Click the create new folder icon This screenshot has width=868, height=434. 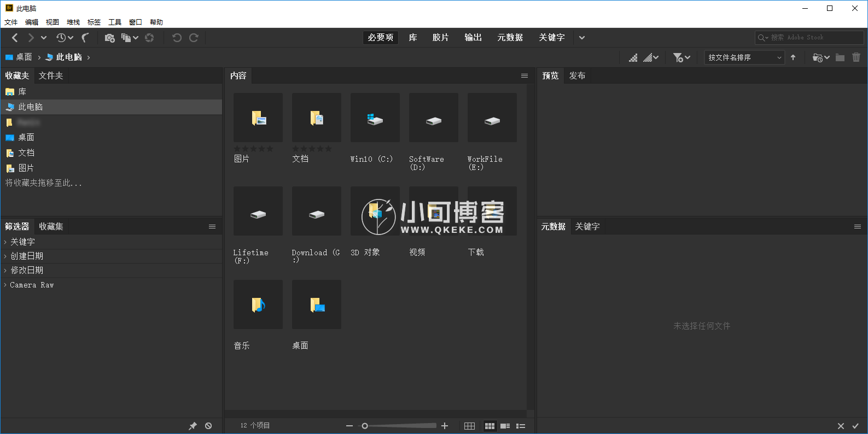840,57
